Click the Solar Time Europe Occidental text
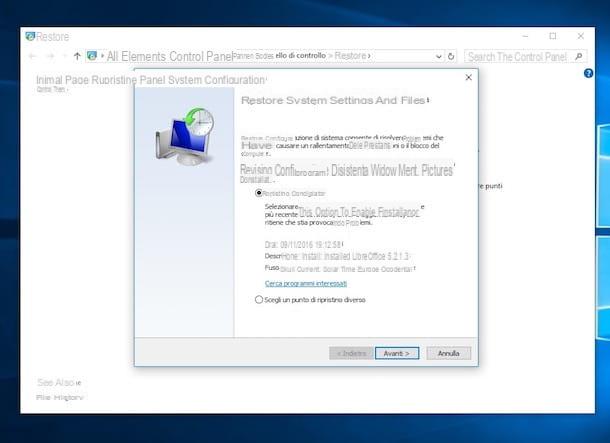Image resolution: width=610 pixels, height=443 pixels. 367,269
